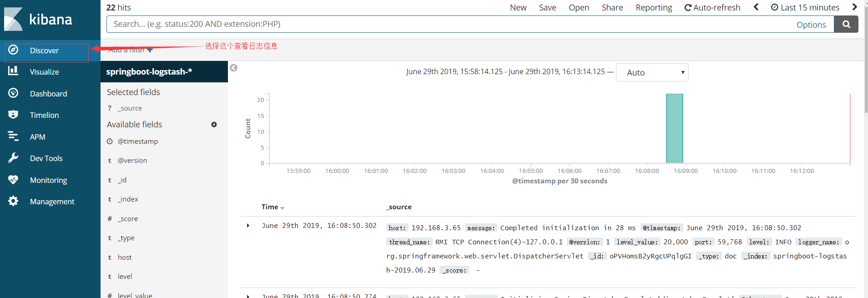Open the Reporting menu
868x298 pixels.
pos(653,8)
